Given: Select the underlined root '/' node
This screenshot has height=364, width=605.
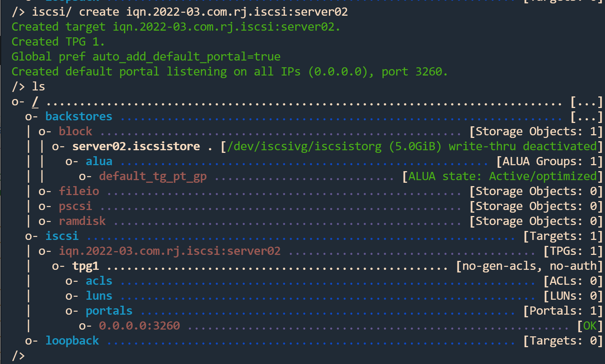Looking at the screenshot, I should (x=35, y=102).
